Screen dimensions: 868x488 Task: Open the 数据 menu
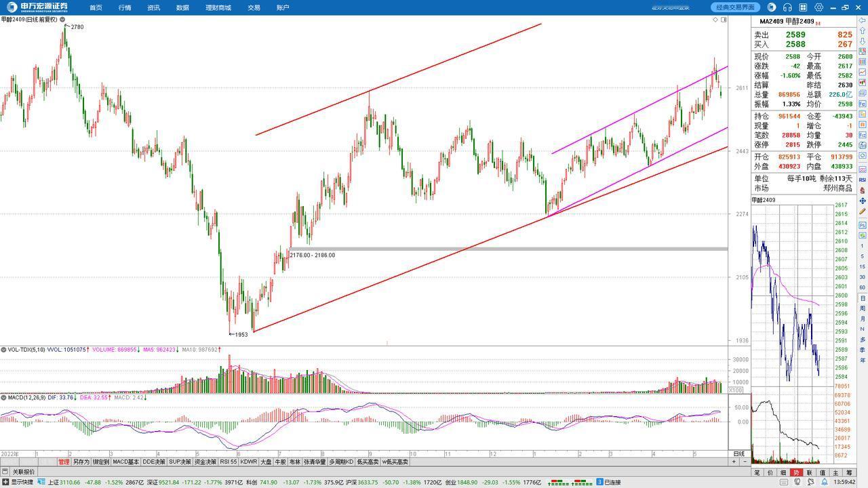pyautogui.click(x=182, y=7)
